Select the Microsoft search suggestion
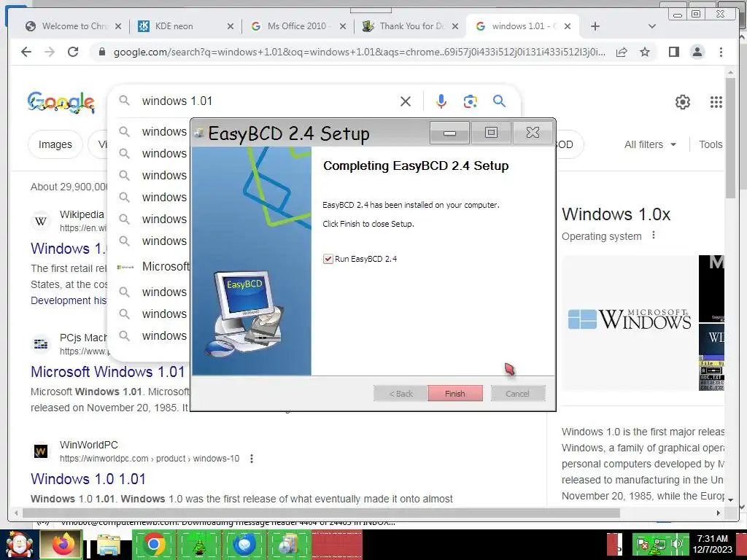This screenshot has height=560, width=747. pos(152,267)
